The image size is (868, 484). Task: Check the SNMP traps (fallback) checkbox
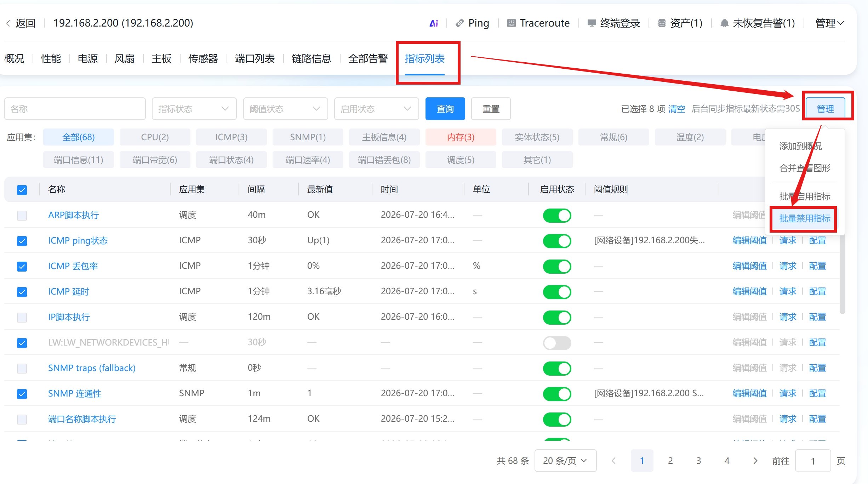pyautogui.click(x=22, y=368)
